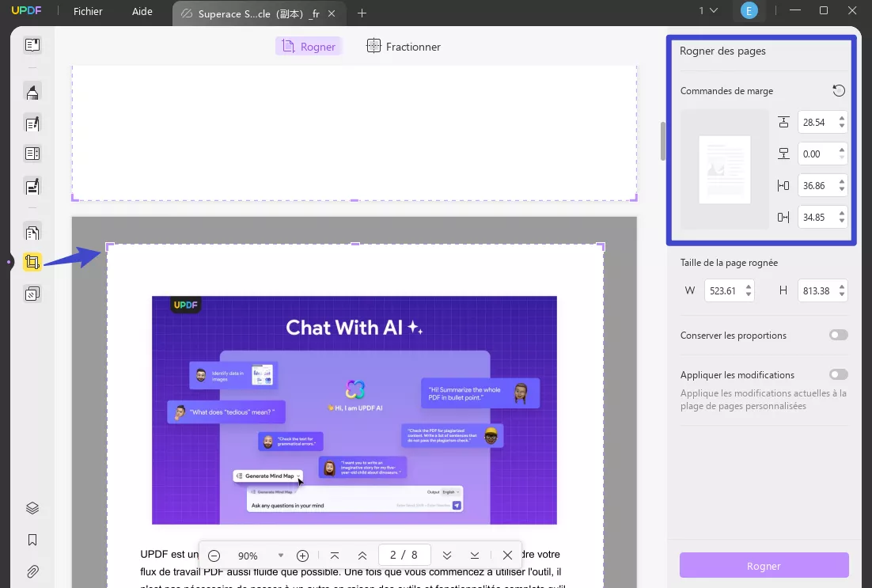Reset margin controls with circular arrow
Viewport: 872px width, 588px height.
point(839,91)
